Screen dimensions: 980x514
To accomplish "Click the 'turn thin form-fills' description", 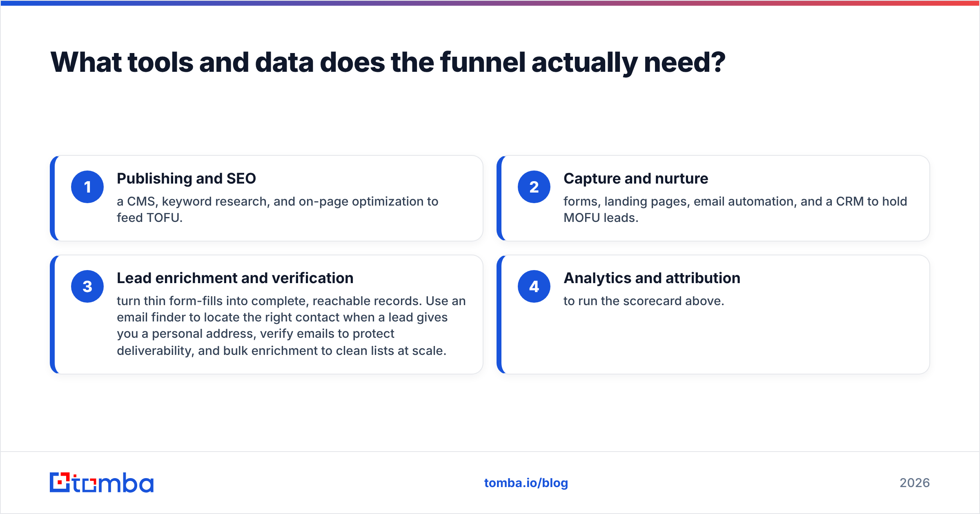I will point(291,326).
